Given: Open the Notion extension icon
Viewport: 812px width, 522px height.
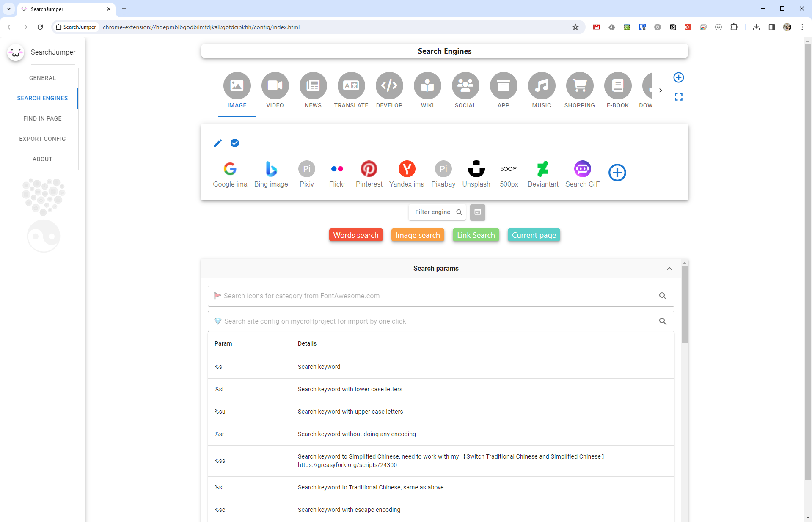Looking at the screenshot, I should pos(673,27).
